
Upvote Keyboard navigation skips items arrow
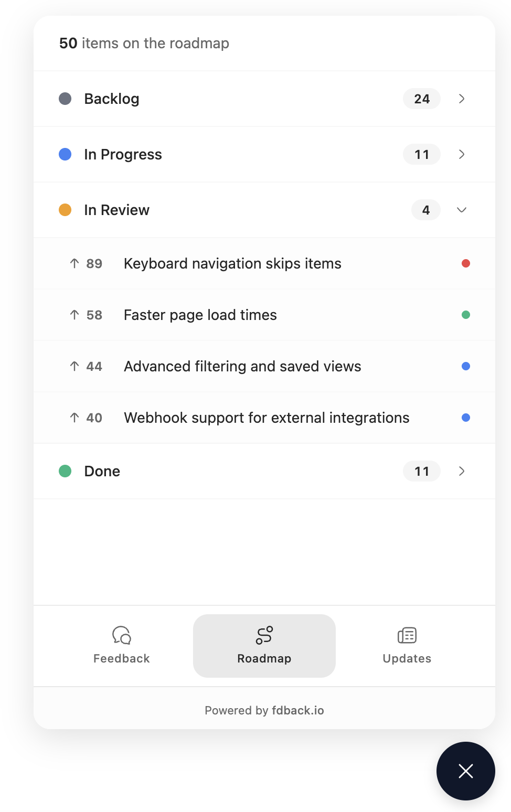pos(74,263)
